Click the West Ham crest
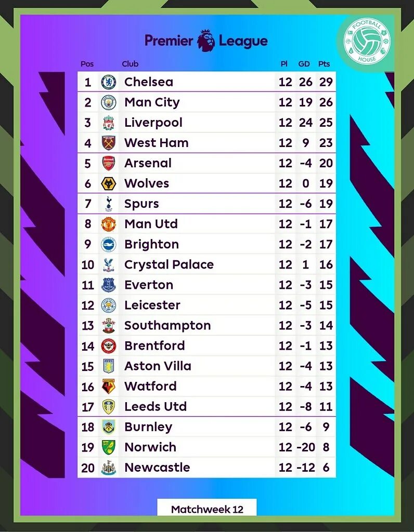 pyautogui.click(x=109, y=143)
